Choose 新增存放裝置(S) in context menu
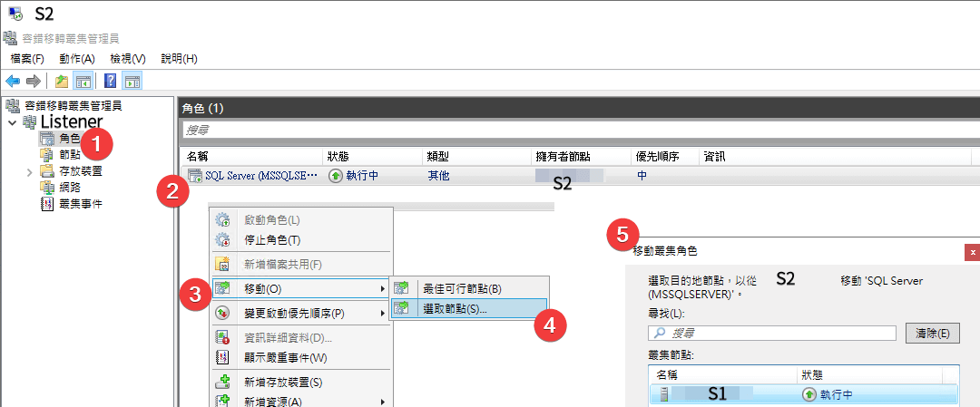 [302, 382]
